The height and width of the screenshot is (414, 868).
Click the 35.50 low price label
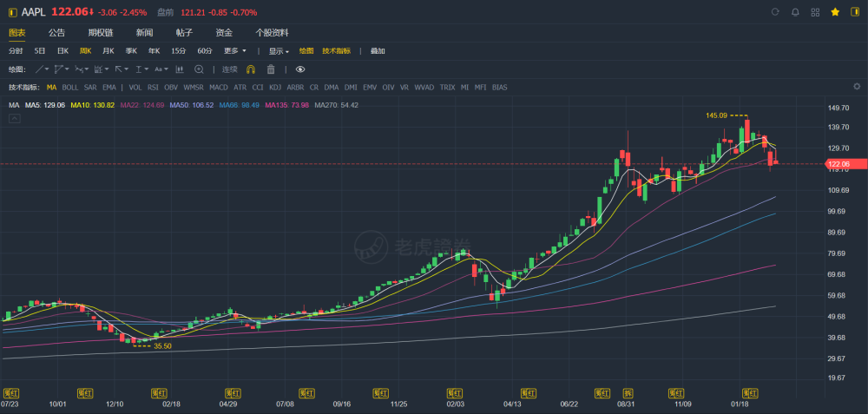[x=163, y=345]
